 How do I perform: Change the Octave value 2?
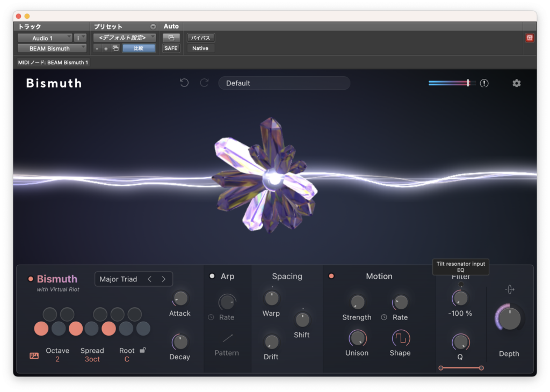(x=57, y=359)
